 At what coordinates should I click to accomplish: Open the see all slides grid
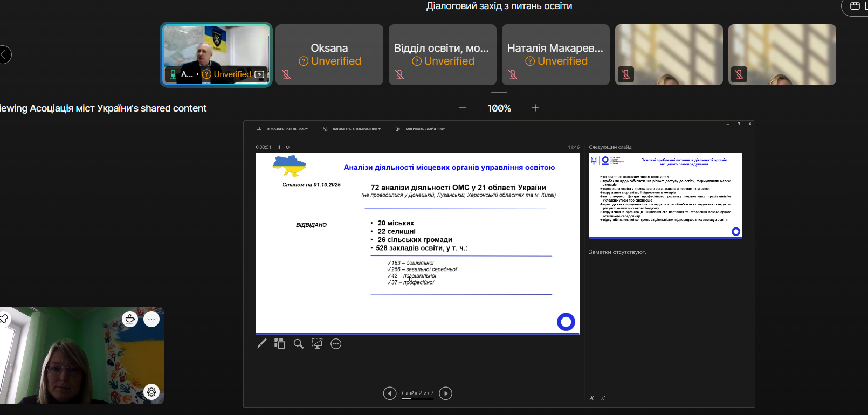[x=280, y=344]
